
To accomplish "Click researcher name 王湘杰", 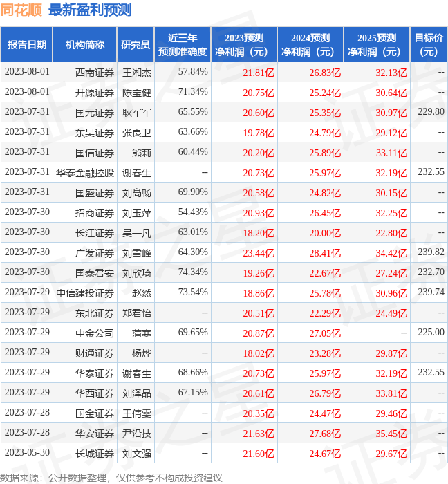I will (137, 73).
